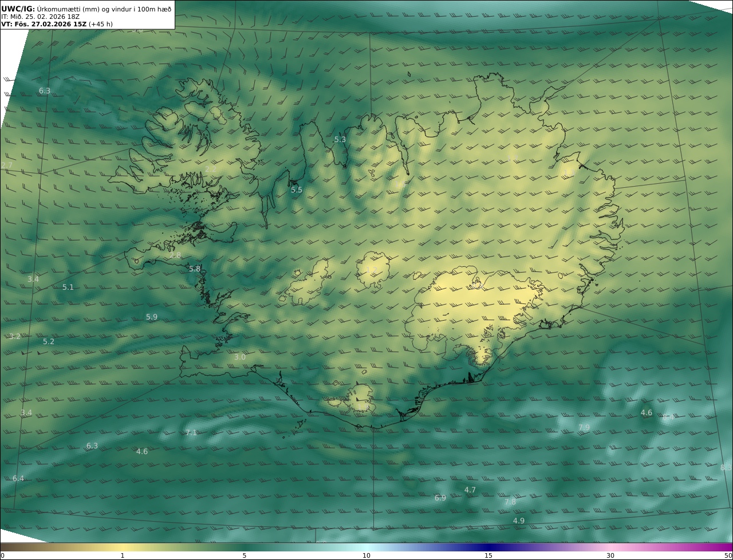Click the map value label 3.0
This screenshot has width=733, height=560.
coord(240,357)
